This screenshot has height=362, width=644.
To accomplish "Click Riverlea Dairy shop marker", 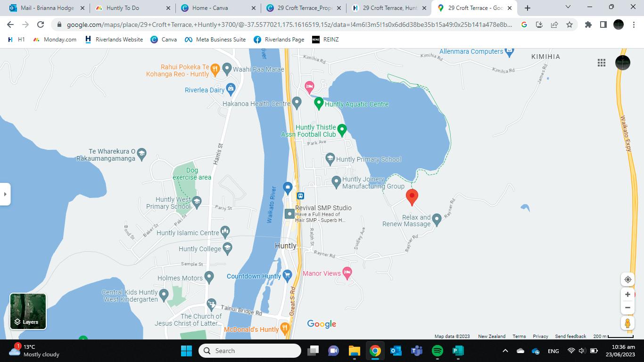I will point(231,89).
